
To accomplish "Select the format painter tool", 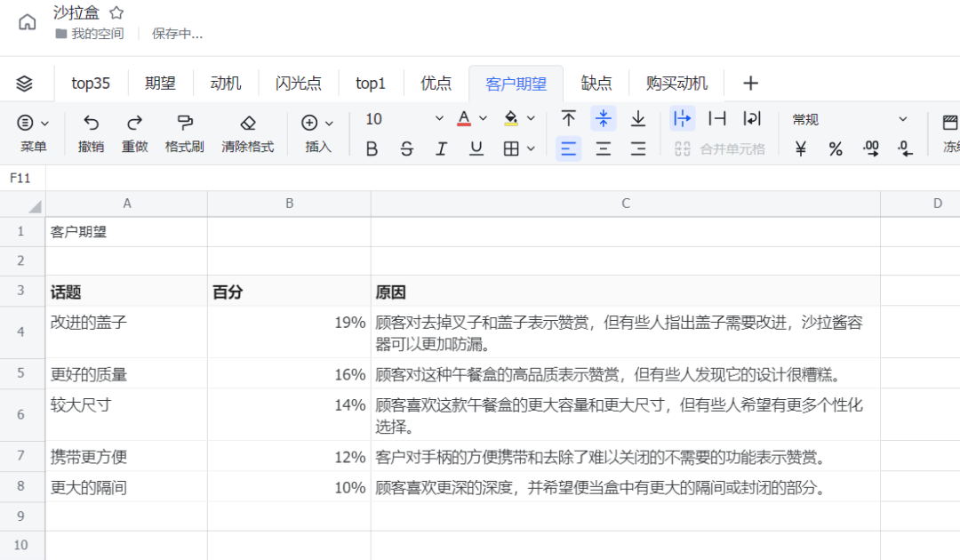I will coord(184,133).
